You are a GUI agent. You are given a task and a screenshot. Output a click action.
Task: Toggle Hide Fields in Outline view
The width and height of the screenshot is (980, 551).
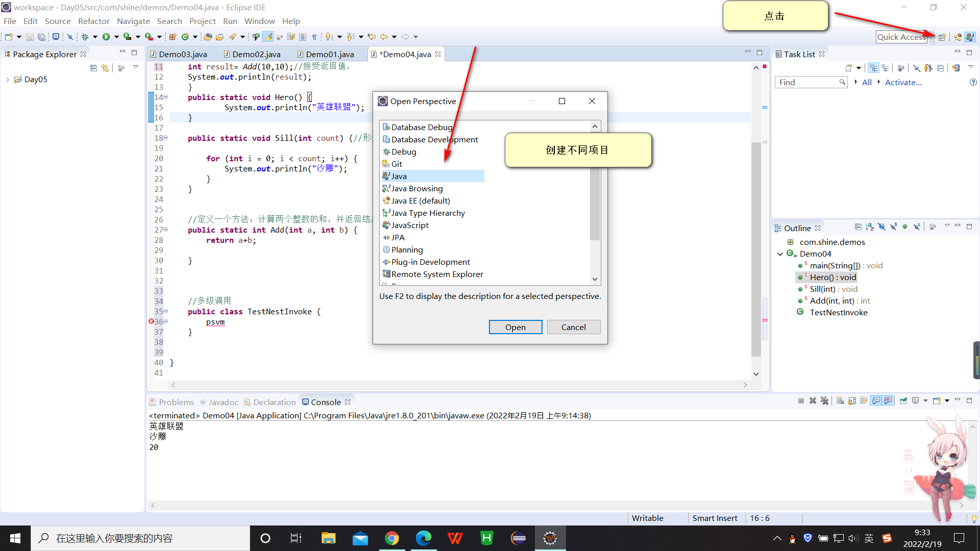(881, 227)
